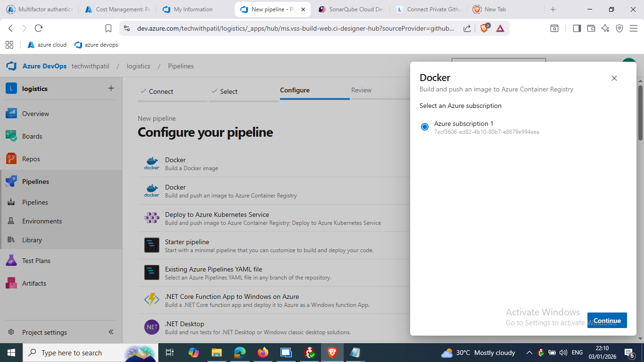Click the plus icon next to logistics
This screenshot has width=644, height=362.
coord(111,88)
